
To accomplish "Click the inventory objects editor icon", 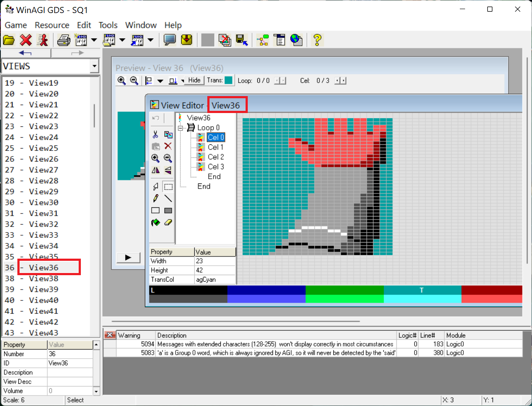I will pos(186,40).
